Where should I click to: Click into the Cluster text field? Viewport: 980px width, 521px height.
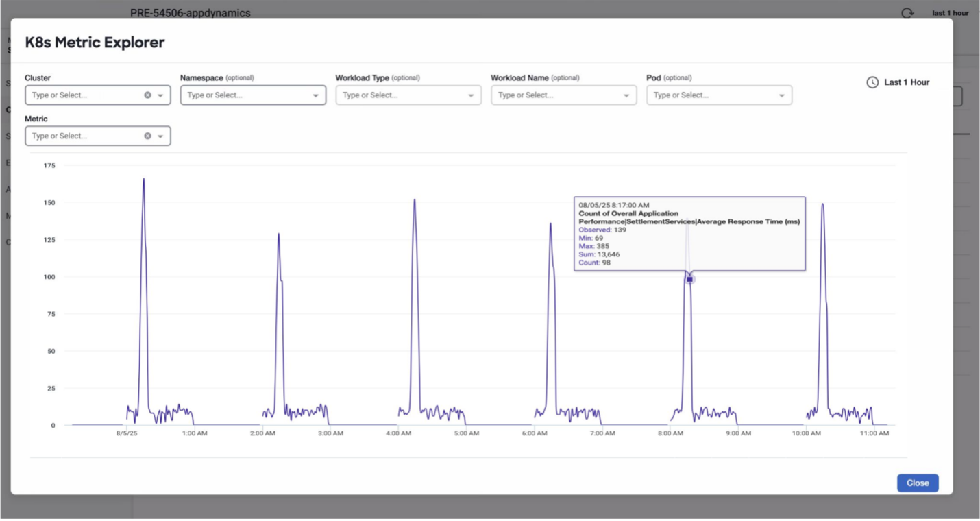(x=82, y=95)
